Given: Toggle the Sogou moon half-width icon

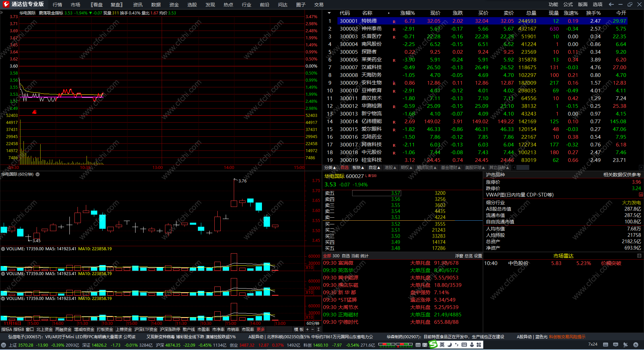Looking at the screenshot, I should [x=449, y=345].
